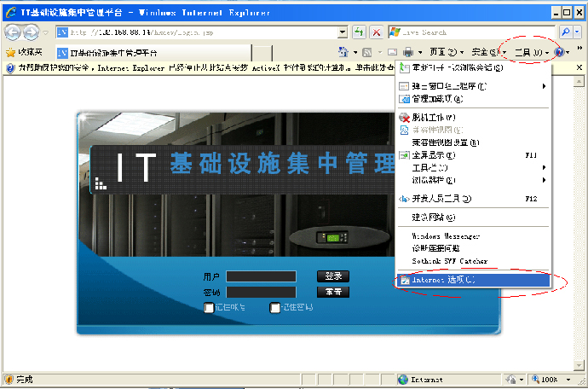Click the Live Search magnifier button
Viewport: 588px width, 389px height.
pos(566,32)
